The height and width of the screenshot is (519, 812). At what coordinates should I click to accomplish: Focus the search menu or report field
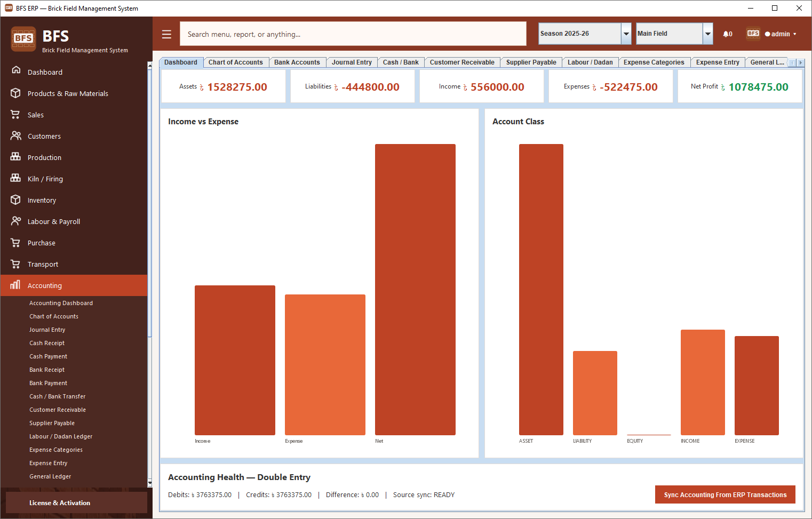(353, 34)
